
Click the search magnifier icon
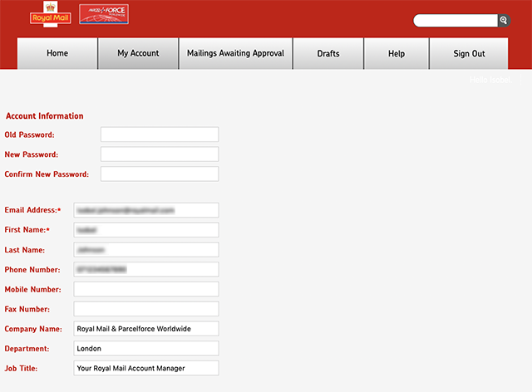[x=503, y=20]
